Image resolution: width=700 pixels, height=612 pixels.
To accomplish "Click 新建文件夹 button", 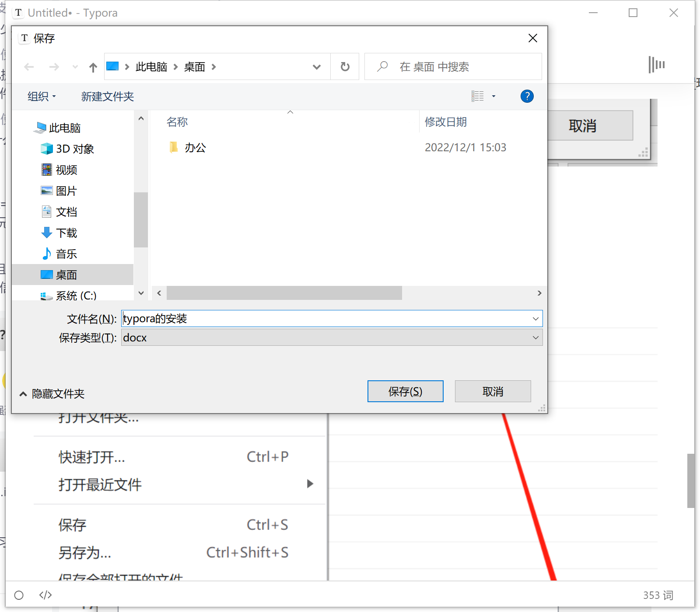I will coord(107,96).
